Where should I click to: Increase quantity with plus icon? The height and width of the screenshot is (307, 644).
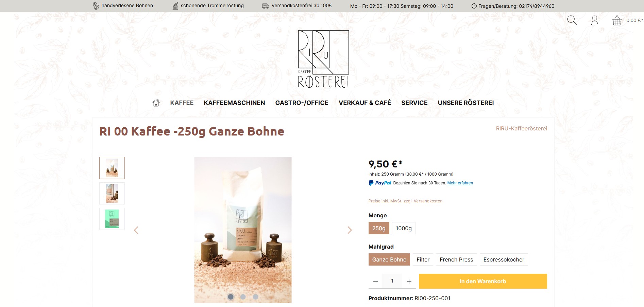click(x=409, y=281)
